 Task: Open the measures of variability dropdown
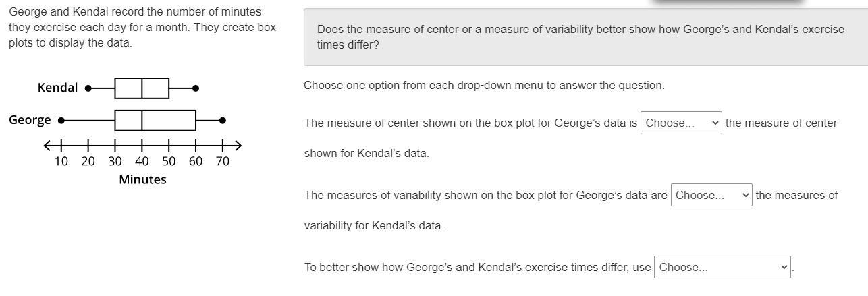pyautogui.click(x=711, y=195)
